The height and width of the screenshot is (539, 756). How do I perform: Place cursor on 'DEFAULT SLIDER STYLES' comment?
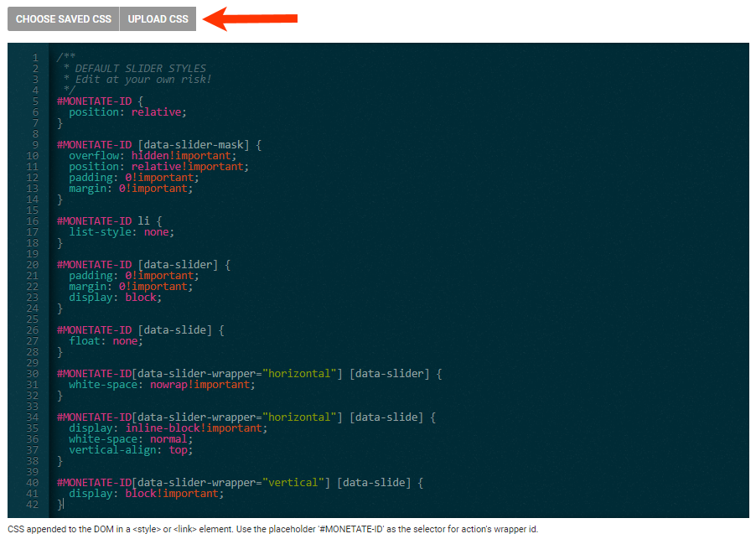140,69
